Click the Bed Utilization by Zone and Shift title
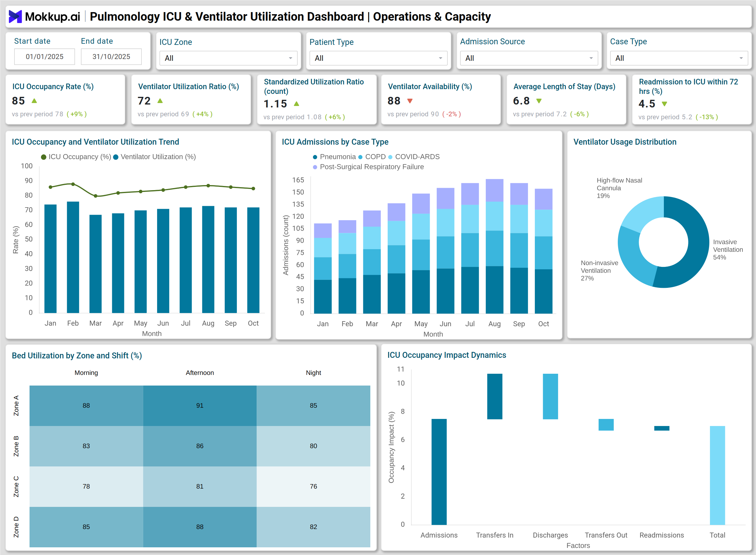The image size is (756, 555). pos(76,355)
